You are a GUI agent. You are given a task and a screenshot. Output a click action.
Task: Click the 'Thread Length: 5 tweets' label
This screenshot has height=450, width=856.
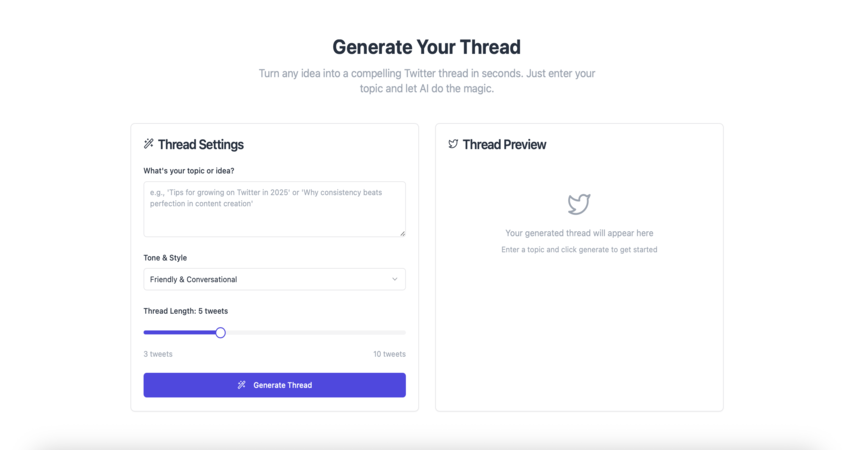pos(186,311)
